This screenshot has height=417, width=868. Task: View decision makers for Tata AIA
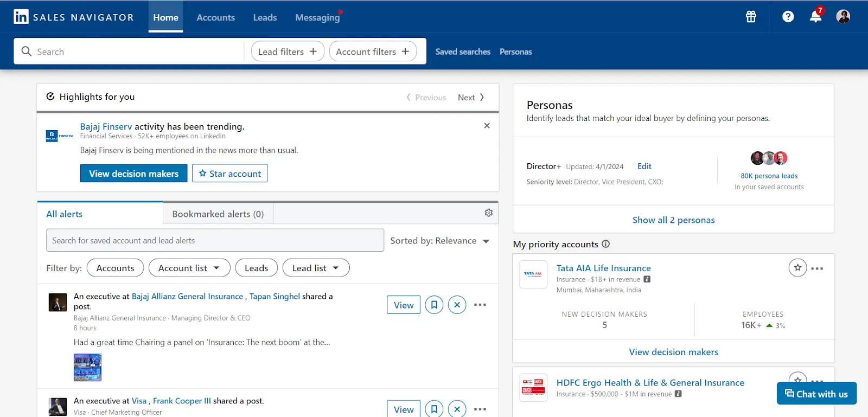coord(673,352)
